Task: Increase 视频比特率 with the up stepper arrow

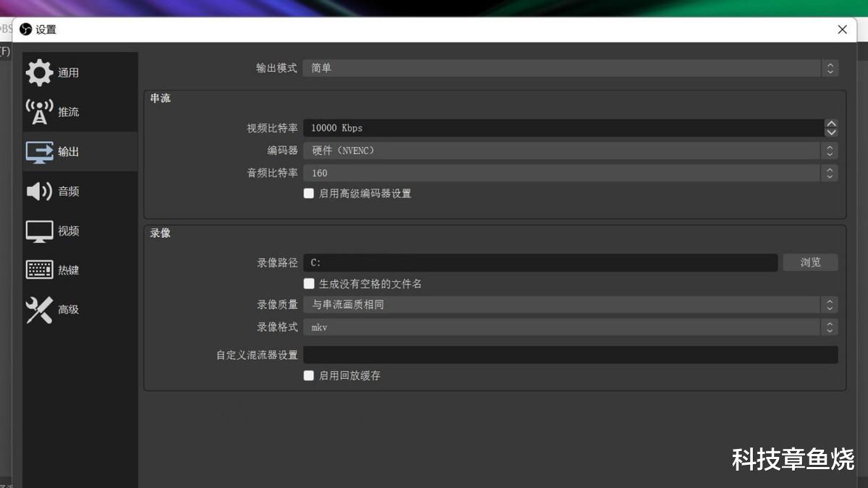Action: point(830,124)
